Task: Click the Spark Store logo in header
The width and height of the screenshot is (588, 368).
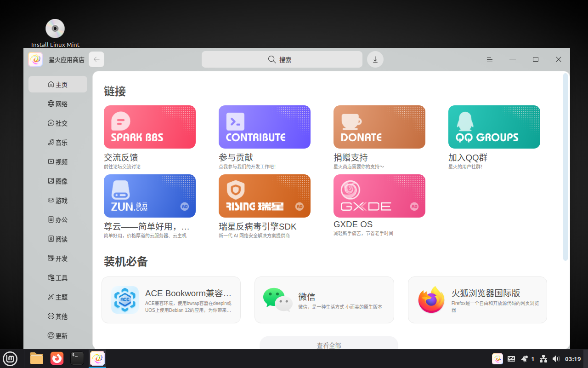Action: pos(35,60)
